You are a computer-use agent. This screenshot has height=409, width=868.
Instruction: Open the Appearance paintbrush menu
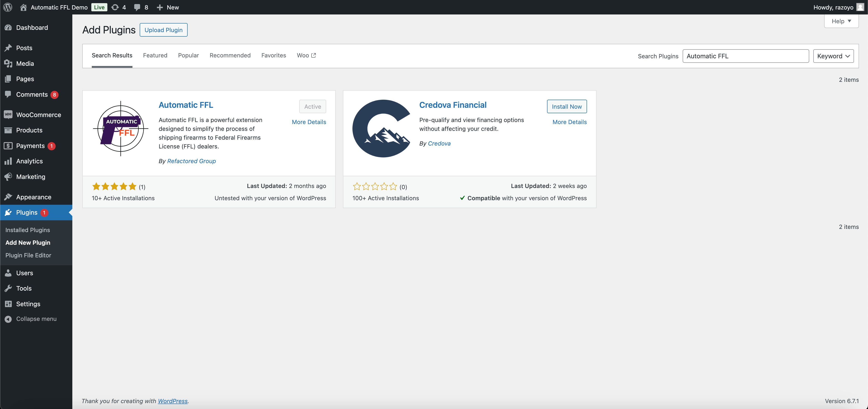[8, 197]
